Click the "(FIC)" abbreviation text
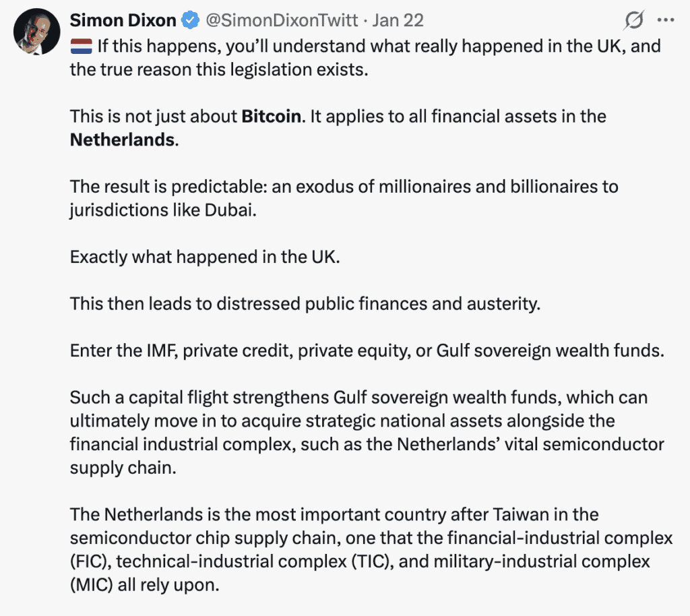 [x=88, y=561]
